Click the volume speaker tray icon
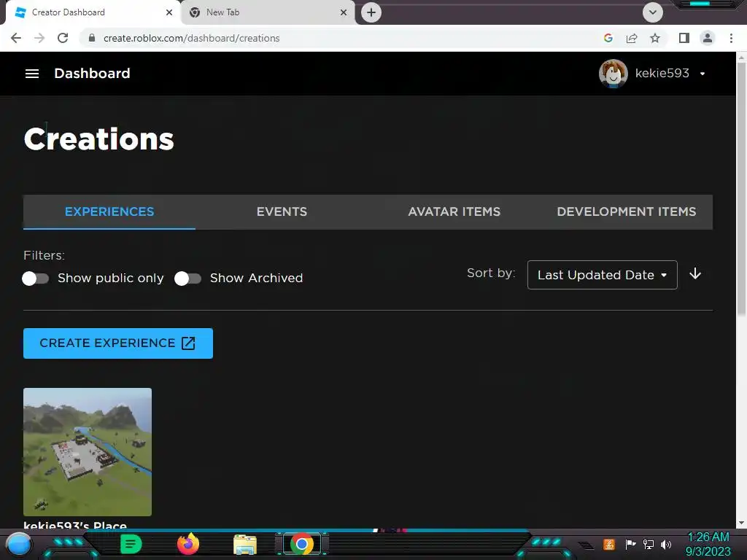The width and height of the screenshot is (747, 560). pyautogui.click(x=666, y=544)
